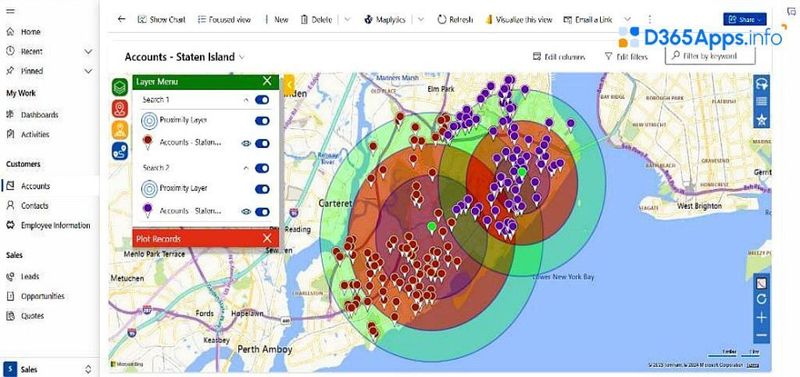The width and height of the screenshot is (800, 377).
Task: Open dropdown arrow next to Delete
Action: (347, 19)
